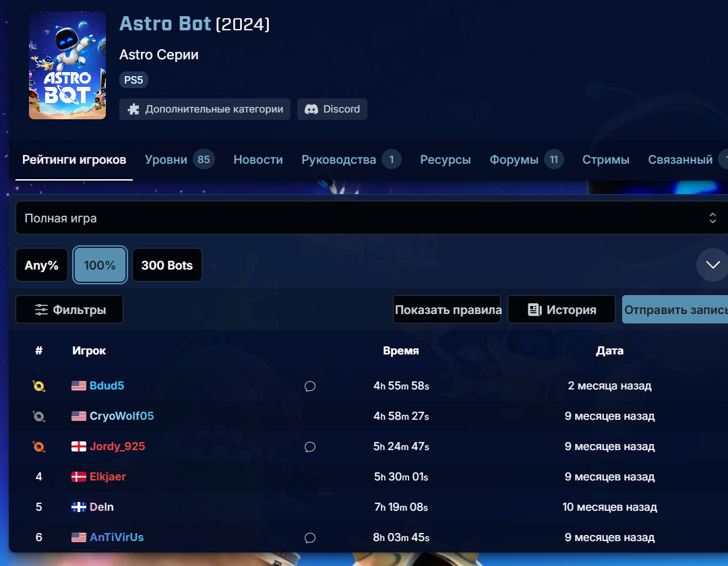Viewport: 728px width, 566px height.
Task: Click the comment bubble on Jordy_925's run
Action: [310, 447]
